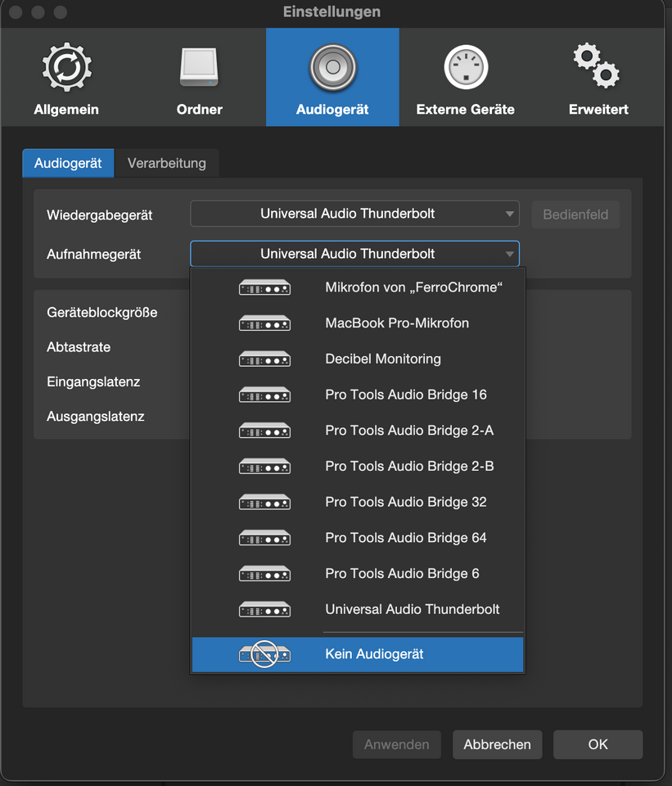
Task: Click device icon beside Pro Tools Audio Bridge 6
Action: 264,574
